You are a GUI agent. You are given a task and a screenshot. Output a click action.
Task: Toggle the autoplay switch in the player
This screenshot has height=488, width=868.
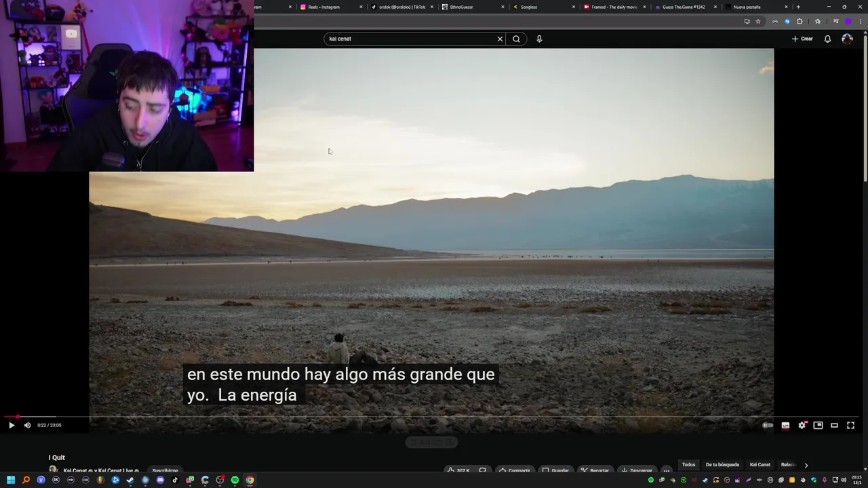click(768, 425)
